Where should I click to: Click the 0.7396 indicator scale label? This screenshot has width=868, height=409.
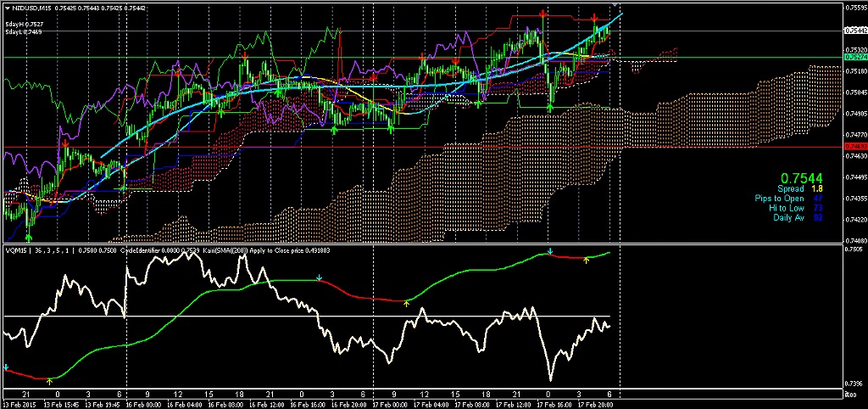854,384
